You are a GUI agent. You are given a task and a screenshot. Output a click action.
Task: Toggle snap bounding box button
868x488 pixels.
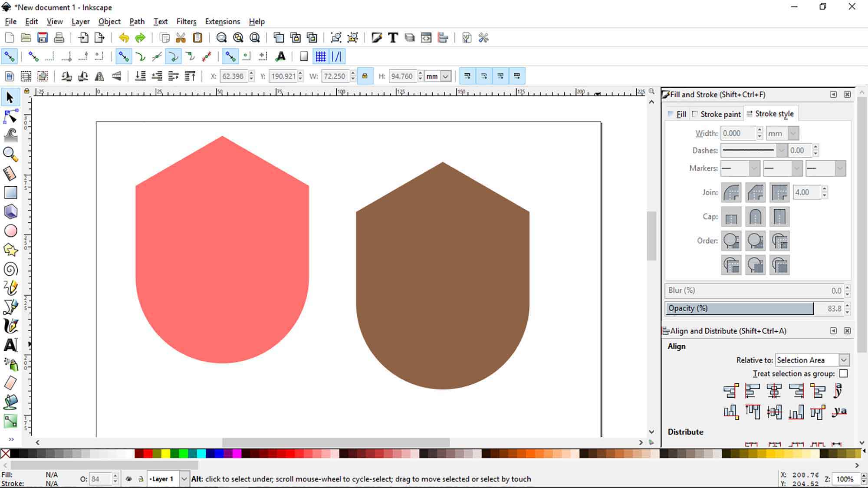33,56
